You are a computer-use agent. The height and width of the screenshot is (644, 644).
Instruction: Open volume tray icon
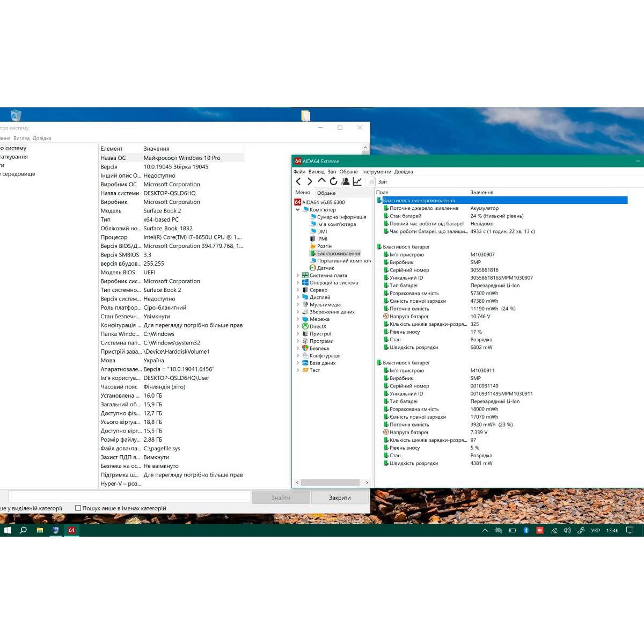567,530
